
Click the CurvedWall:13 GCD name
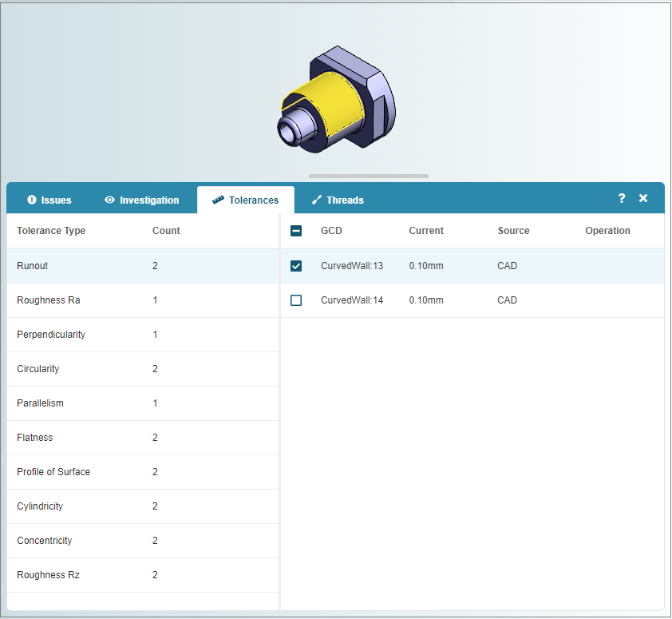pyautogui.click(x=352, y=266)
